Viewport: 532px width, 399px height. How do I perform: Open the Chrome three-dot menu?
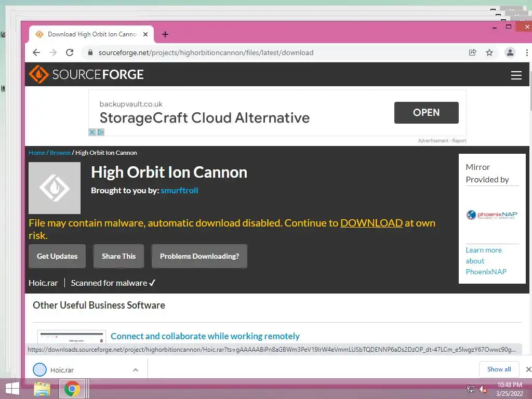pos(527,52)
